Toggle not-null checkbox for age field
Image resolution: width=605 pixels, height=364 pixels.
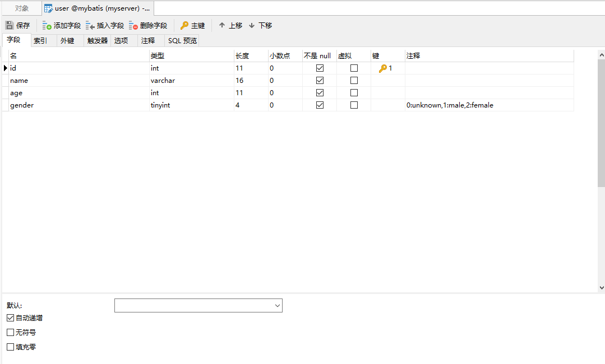point(320,93)
